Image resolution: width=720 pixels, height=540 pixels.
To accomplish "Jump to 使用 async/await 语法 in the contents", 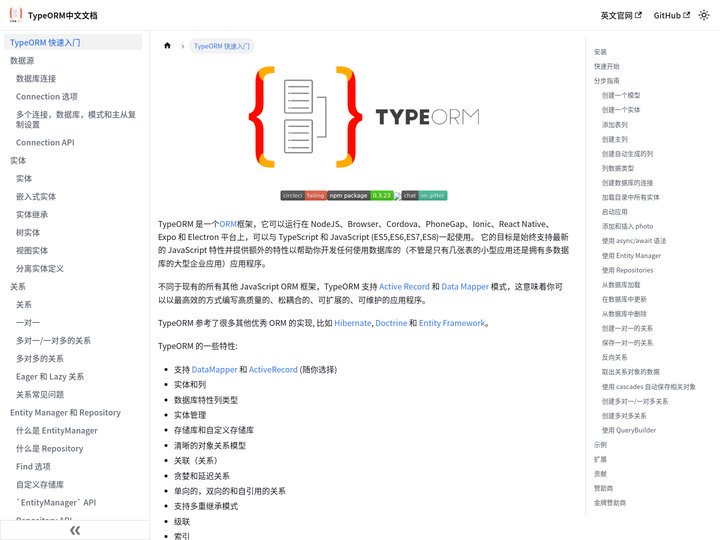I will tap(634, 241).
